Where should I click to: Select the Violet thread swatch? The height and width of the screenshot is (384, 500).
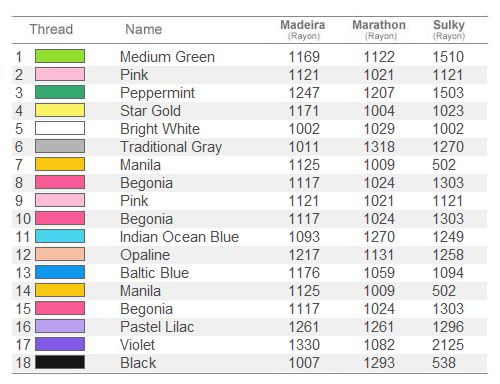(x=60, y=344)
